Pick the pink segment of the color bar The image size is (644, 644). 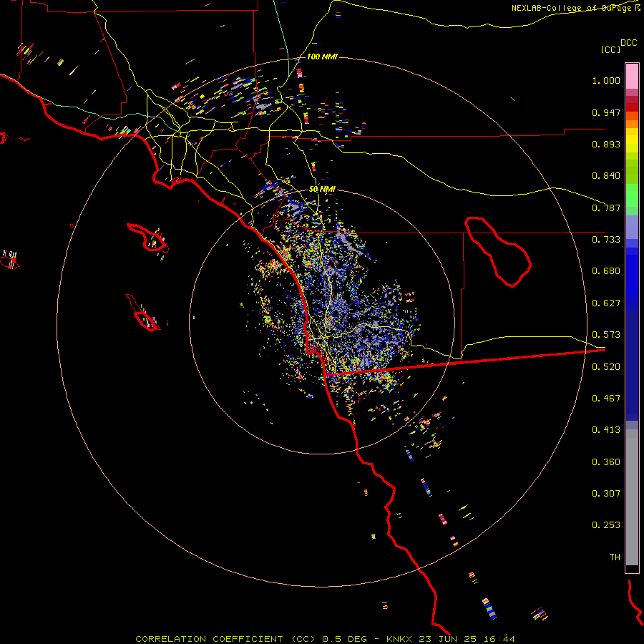[x=632, y=77]
